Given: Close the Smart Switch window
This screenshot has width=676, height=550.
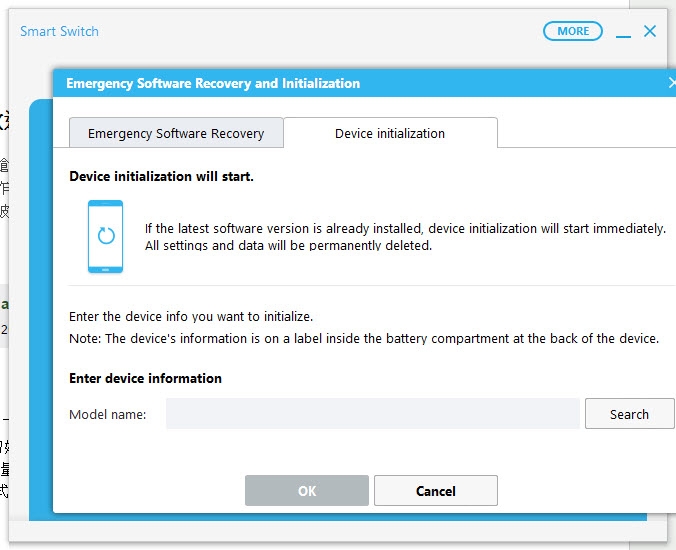Looking at the screenshot, I should click(x=650, y=31).
